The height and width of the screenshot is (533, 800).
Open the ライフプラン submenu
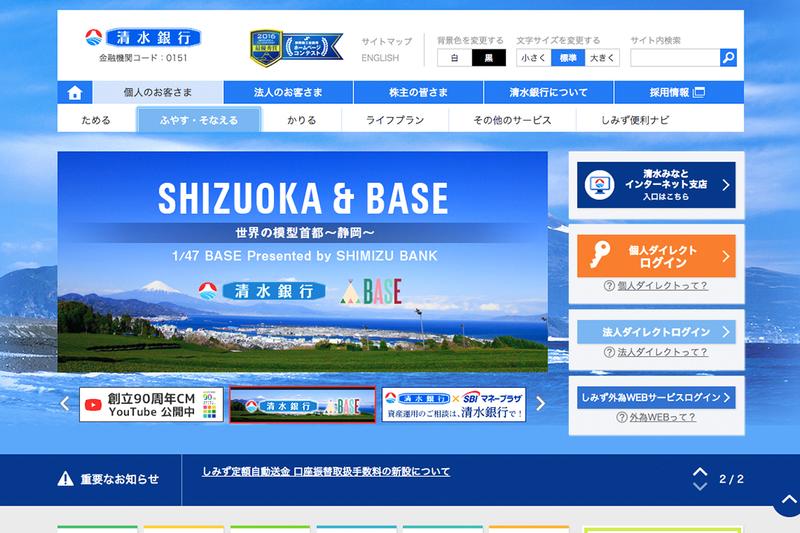[x=395, y=120]
